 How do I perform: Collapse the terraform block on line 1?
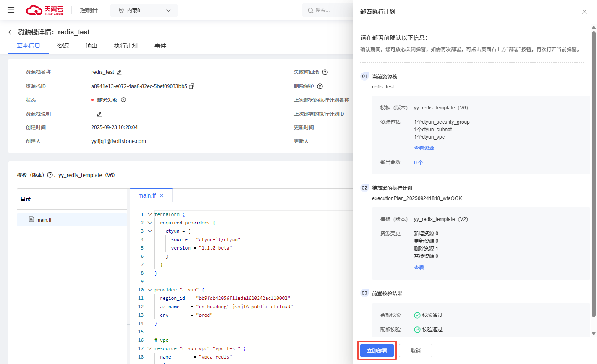tap(150, 214)
